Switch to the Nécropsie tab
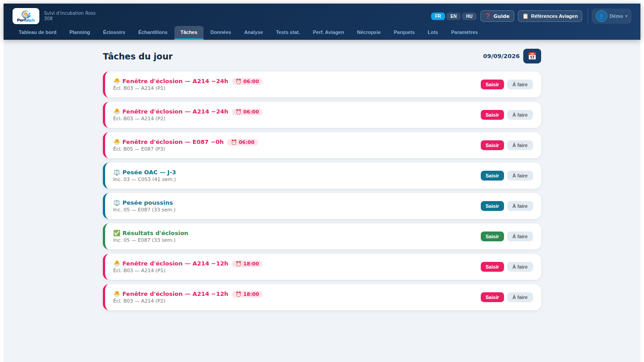This screenshot has width=644, height=362. (369, 32)
